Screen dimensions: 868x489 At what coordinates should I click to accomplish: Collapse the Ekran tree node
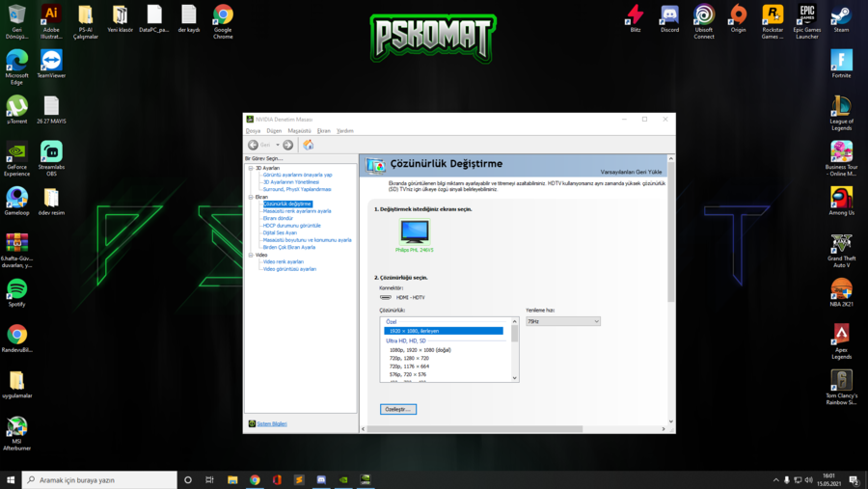(251, 197)
